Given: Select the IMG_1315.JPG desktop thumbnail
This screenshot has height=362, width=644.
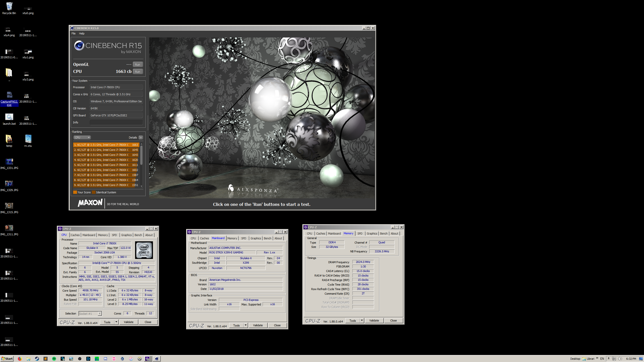Looking at the screenshot, I should pos(9,208).
